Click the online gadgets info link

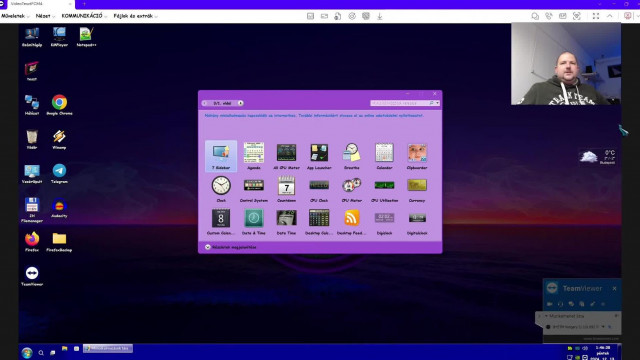[314, 116]
